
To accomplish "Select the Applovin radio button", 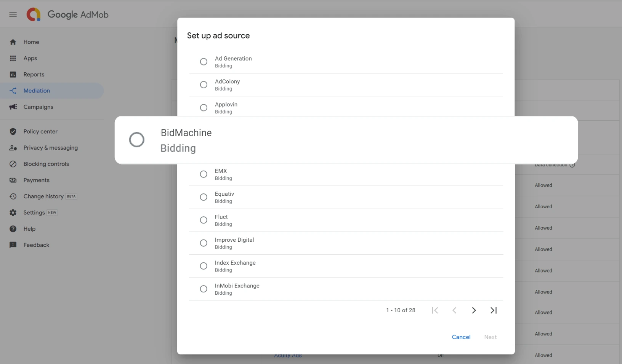I will 204,108.
